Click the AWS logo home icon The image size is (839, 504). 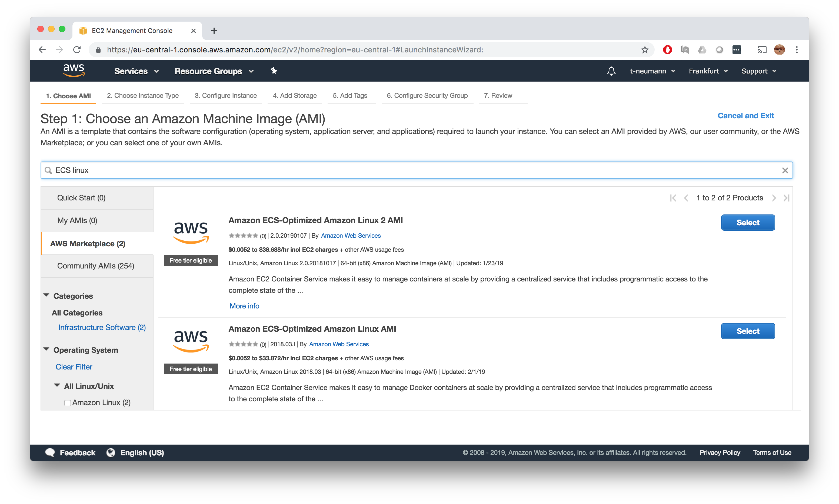tap(74, 71)
